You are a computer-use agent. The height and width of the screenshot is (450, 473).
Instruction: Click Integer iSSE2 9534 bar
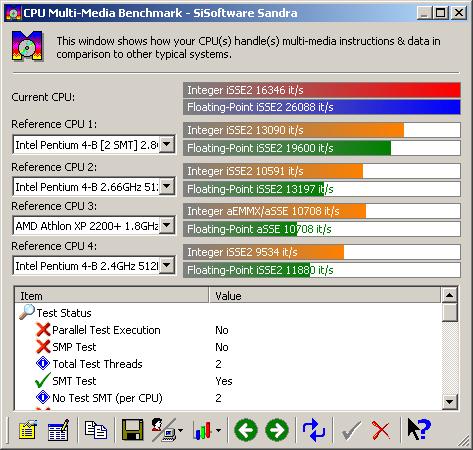(x=322, y=252)
